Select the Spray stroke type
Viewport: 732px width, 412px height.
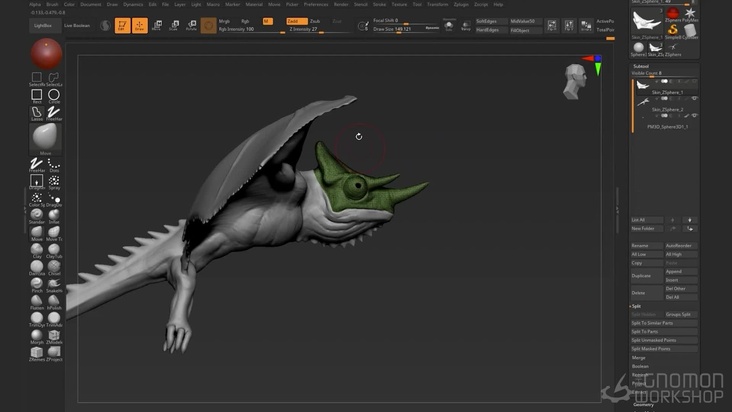[54, 181]
